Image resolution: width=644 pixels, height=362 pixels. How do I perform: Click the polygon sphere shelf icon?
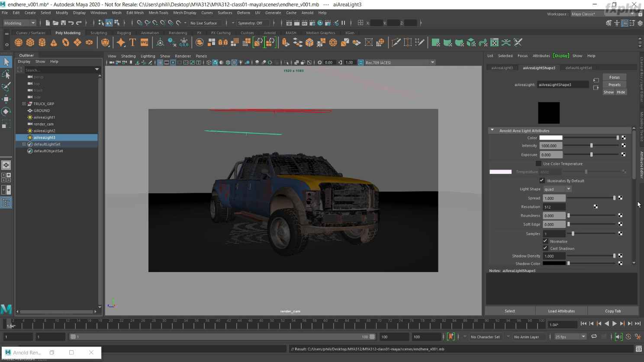click(x=19, y=42)
